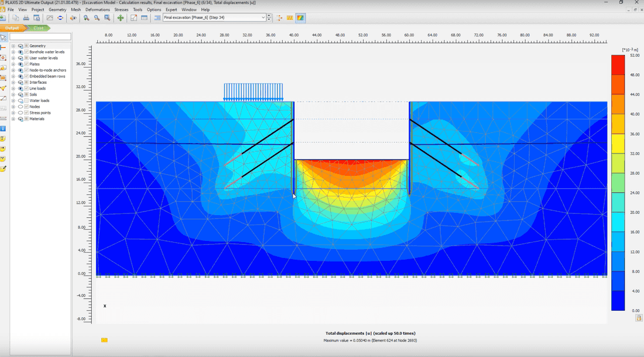This screenshot has width=644, height=357.
Task: Click the zoom out magnifier icon
Action: 97,18
